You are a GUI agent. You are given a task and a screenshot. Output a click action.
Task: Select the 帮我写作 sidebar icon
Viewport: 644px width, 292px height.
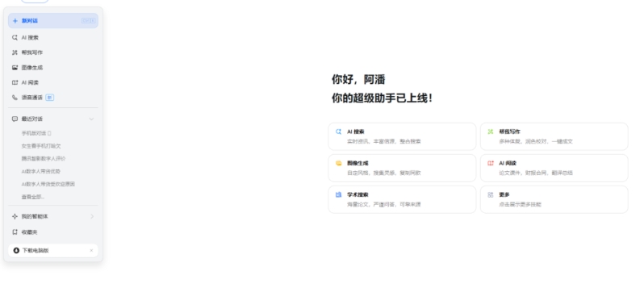15,52
